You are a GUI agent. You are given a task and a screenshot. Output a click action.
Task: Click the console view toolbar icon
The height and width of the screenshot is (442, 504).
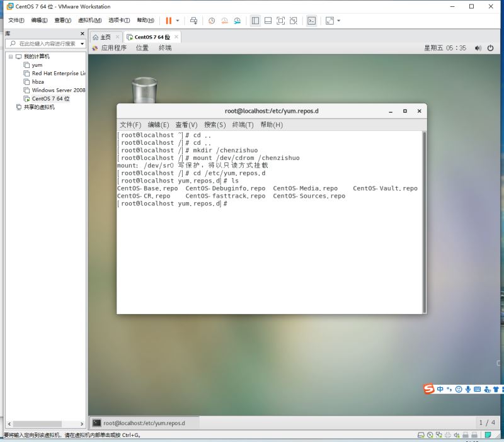311,21
